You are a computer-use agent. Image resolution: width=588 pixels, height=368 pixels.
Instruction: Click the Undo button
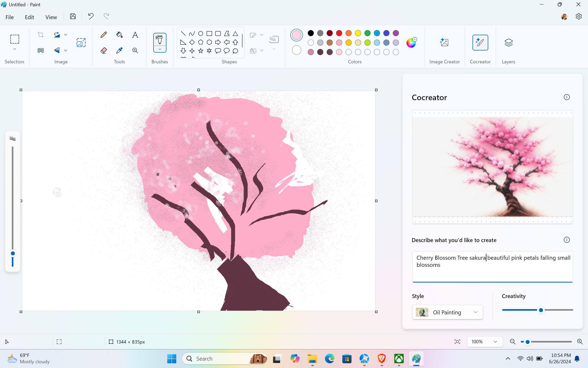(91, 17)
